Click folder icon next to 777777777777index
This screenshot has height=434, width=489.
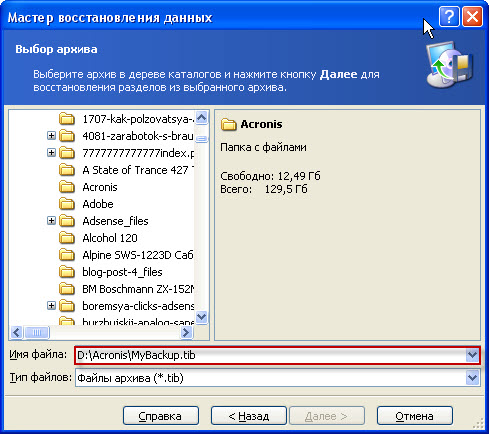pos(67,153)
